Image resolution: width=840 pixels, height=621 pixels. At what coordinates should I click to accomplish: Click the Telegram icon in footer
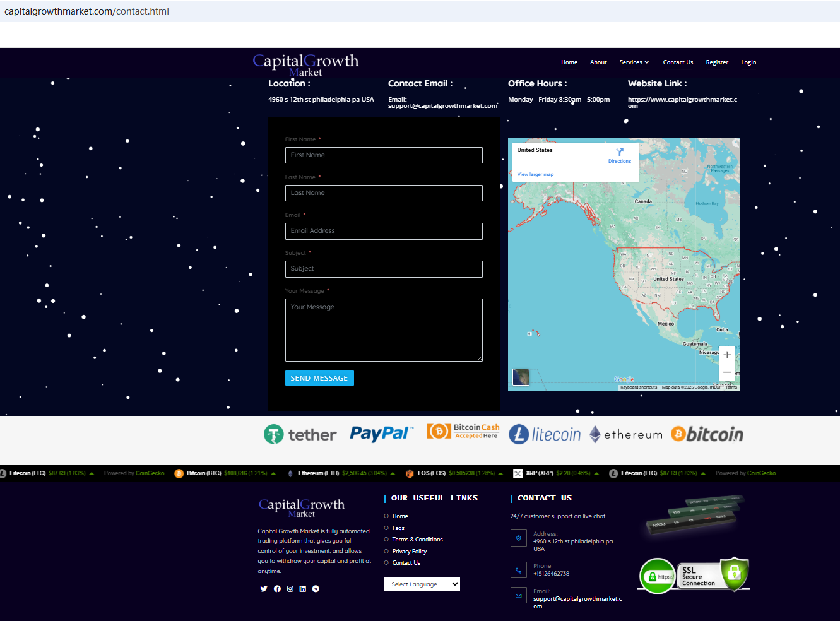pyautogui.click(x=316, y=589)
